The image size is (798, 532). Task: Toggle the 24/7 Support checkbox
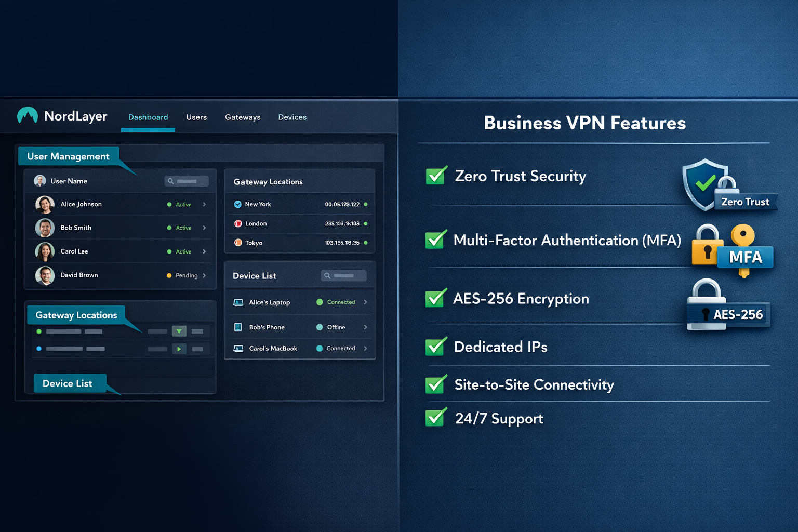click(x=436, y=418)
